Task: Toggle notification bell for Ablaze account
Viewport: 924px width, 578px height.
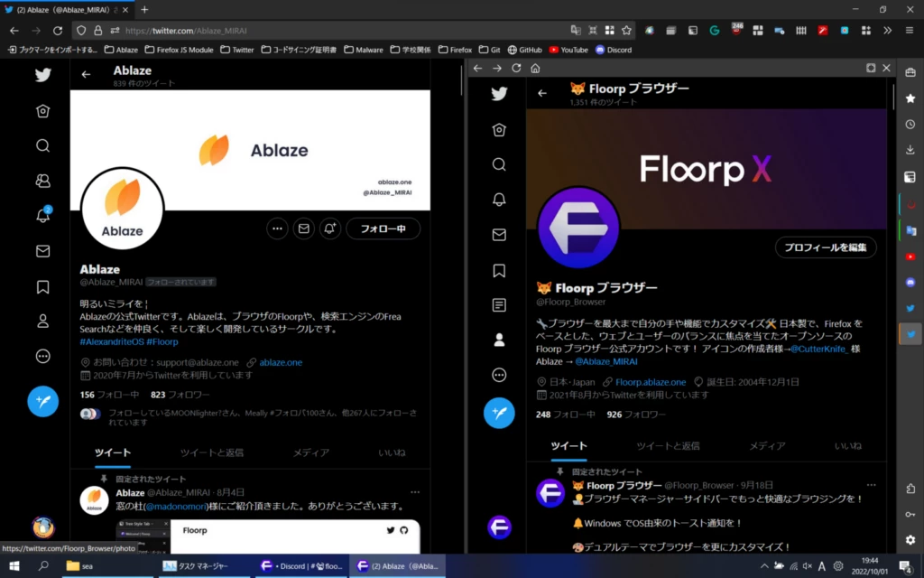Action: click(330, 228)
